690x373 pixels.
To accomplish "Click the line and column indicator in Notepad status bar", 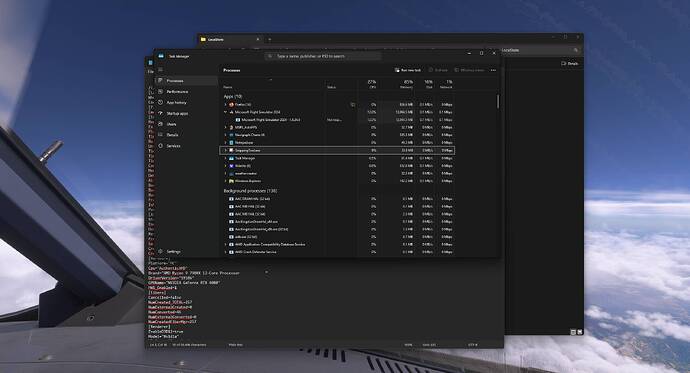I will pyautogui.click(x=158, y=345).
